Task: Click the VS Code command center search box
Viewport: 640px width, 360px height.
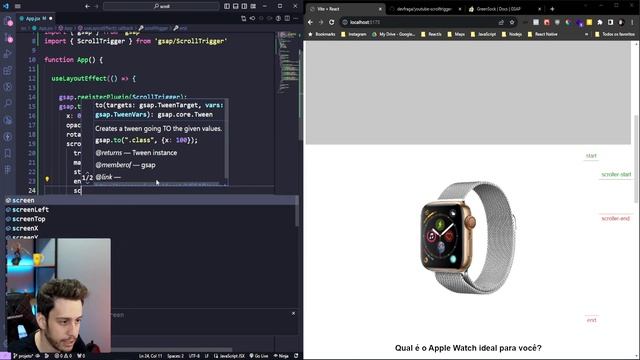Action: (161, 6)
